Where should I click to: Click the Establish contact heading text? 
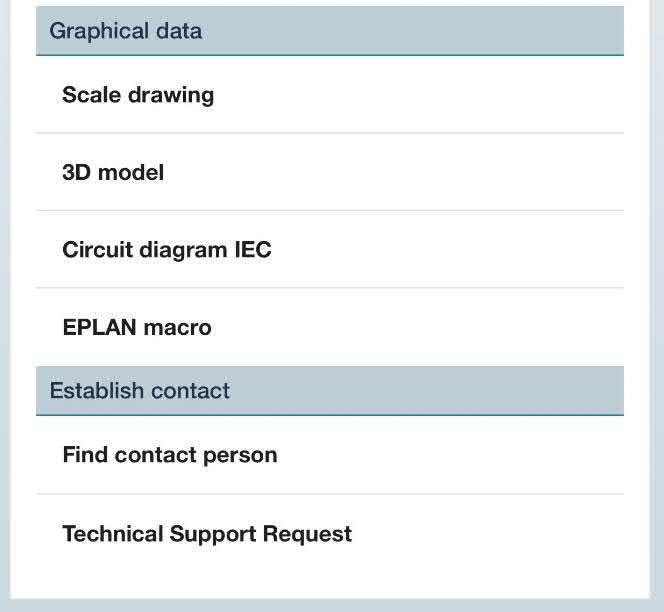[139, 390]
